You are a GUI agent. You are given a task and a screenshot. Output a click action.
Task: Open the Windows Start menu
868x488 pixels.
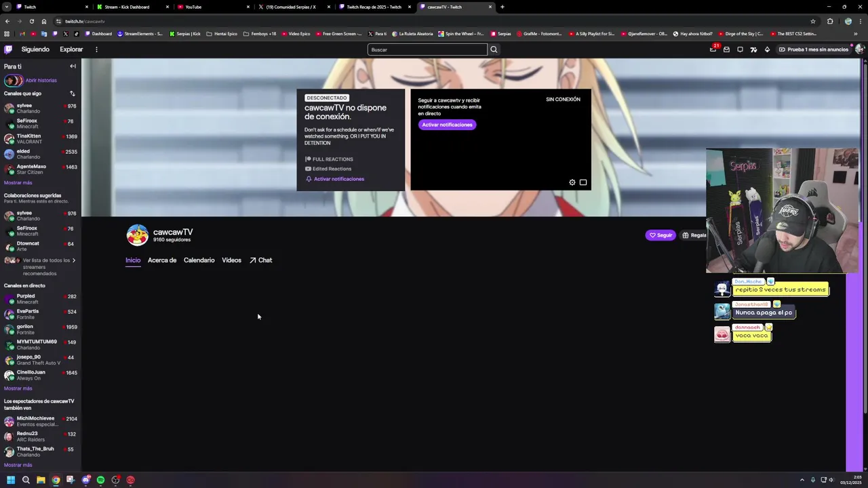[x=11, y=480]
